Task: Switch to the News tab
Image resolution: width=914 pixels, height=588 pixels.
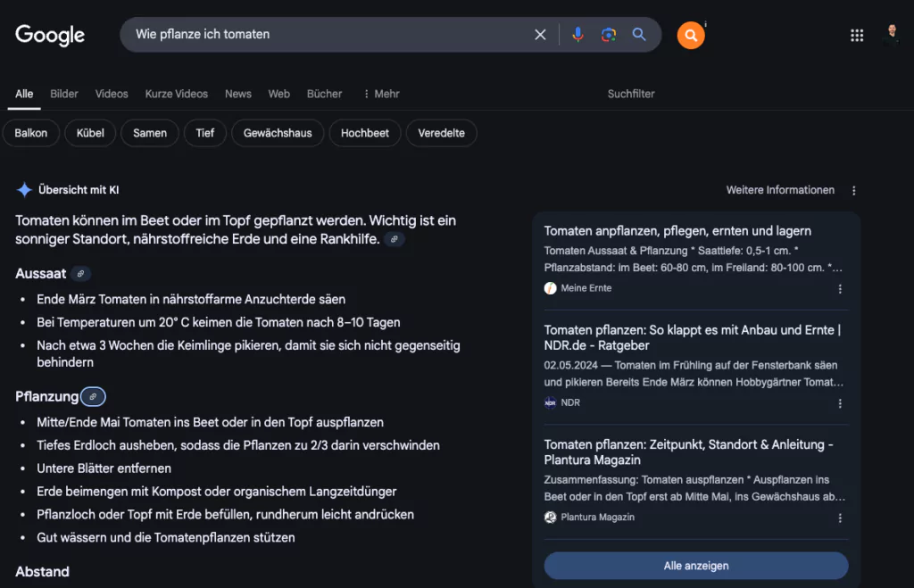Action: pyautogui.click(x=237, y=93)
